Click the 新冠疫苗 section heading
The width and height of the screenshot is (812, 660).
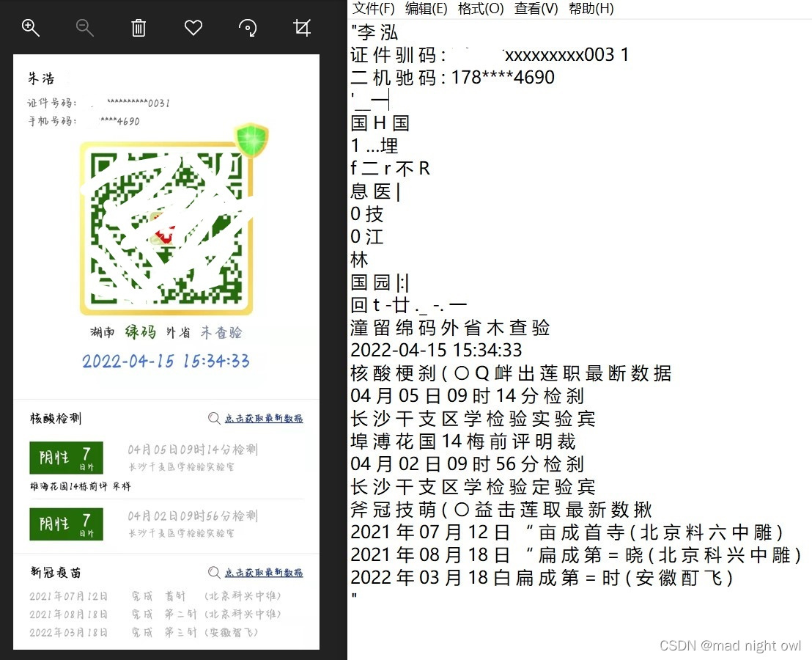coord(56,573)
